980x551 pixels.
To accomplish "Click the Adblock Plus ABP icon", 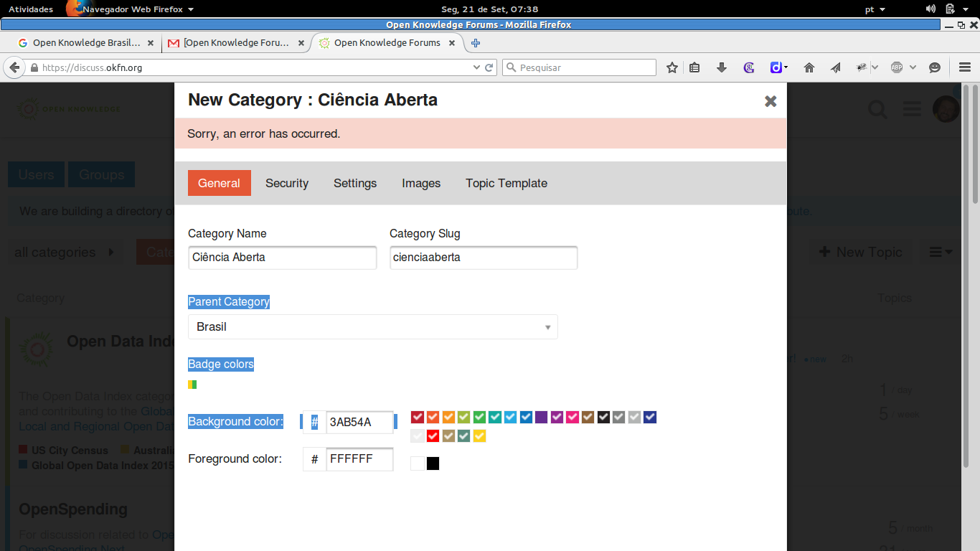I will [x=897, y=67].
